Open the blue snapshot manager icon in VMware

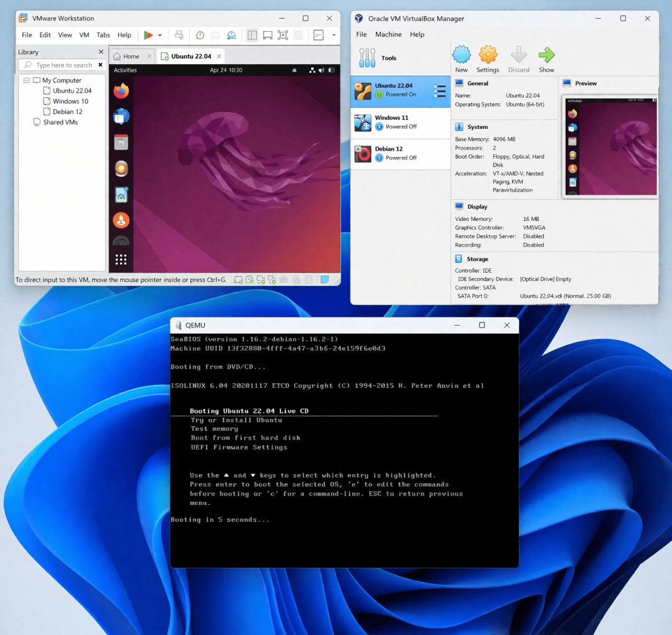tap(231, 35)
